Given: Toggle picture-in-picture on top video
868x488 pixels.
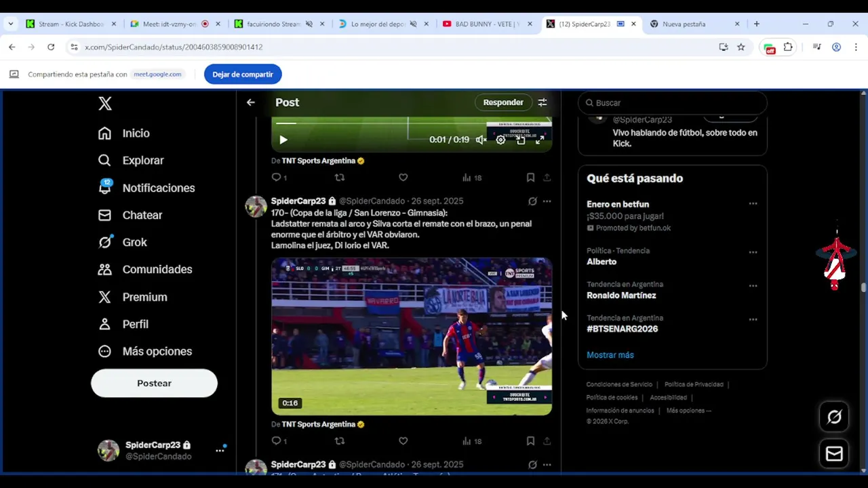Looking at the screenshot, I should 520,140.
